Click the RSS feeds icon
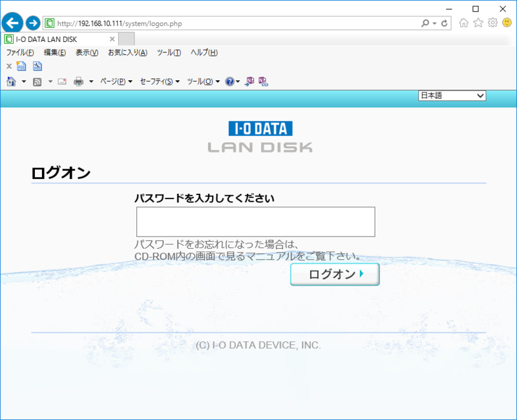This screenshot has height=420, width=517. (37, 82)
